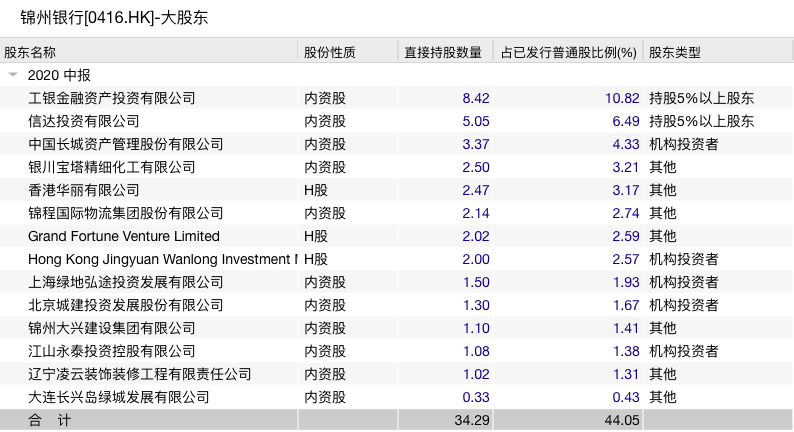Select 香港华丽有限公司 shareholder name
The height and width of the screenshot is (432, 794).
84,190
